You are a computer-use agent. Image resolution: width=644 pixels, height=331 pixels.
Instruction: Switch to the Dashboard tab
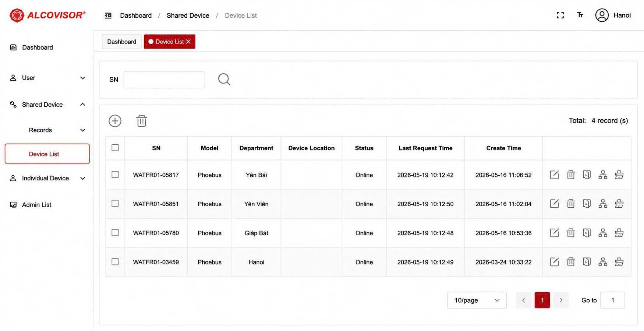click(x=121, y=42)
